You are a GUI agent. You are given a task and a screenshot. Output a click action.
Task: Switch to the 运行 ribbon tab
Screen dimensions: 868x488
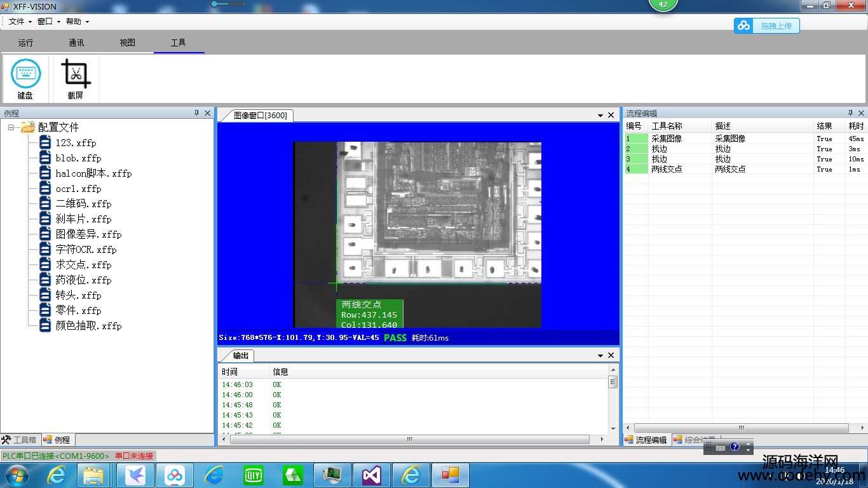[x=26, y=43]
